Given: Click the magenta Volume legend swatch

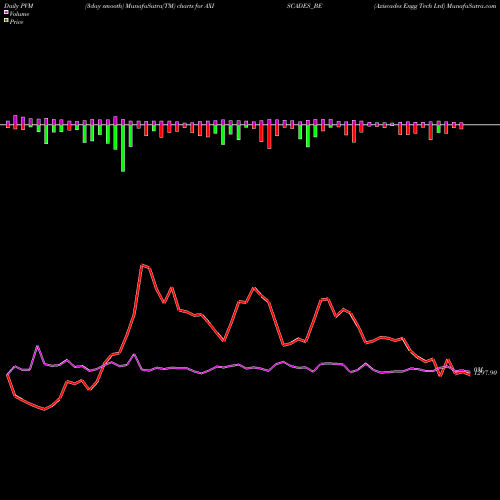Looking at the screenshot, I should (6, 12).
